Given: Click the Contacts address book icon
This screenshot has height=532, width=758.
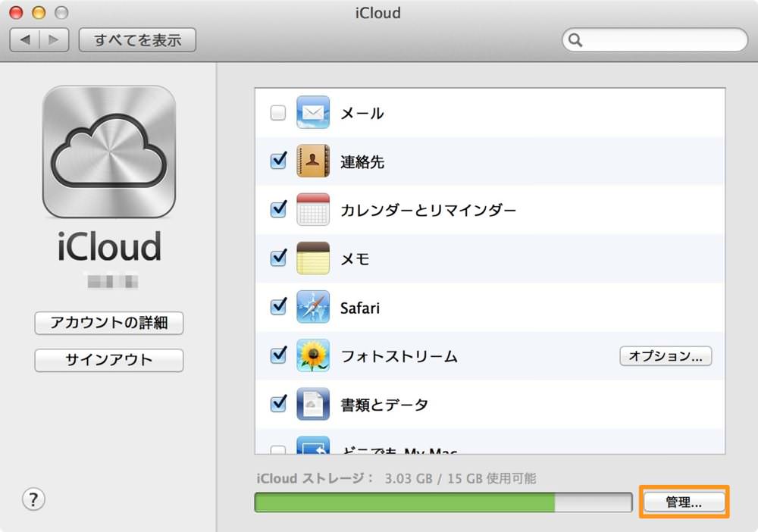Looking at the screenshot, I should click(313, 161).
